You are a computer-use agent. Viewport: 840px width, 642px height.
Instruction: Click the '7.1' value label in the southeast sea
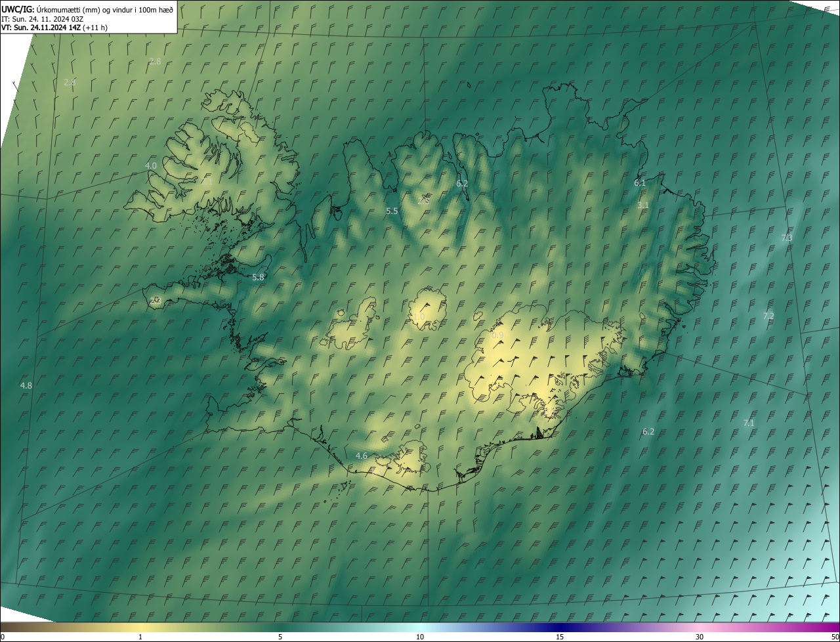(748, 423)
